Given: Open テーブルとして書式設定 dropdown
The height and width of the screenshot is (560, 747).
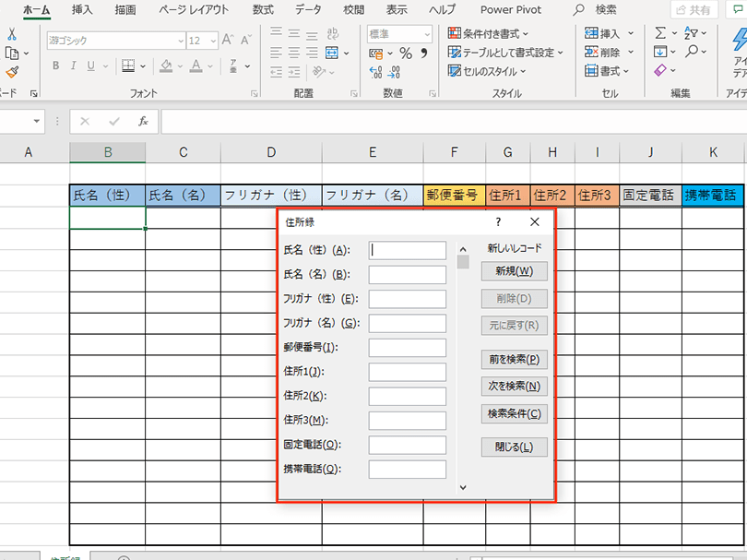Looking at the screenshot, I should pos(505,53).
